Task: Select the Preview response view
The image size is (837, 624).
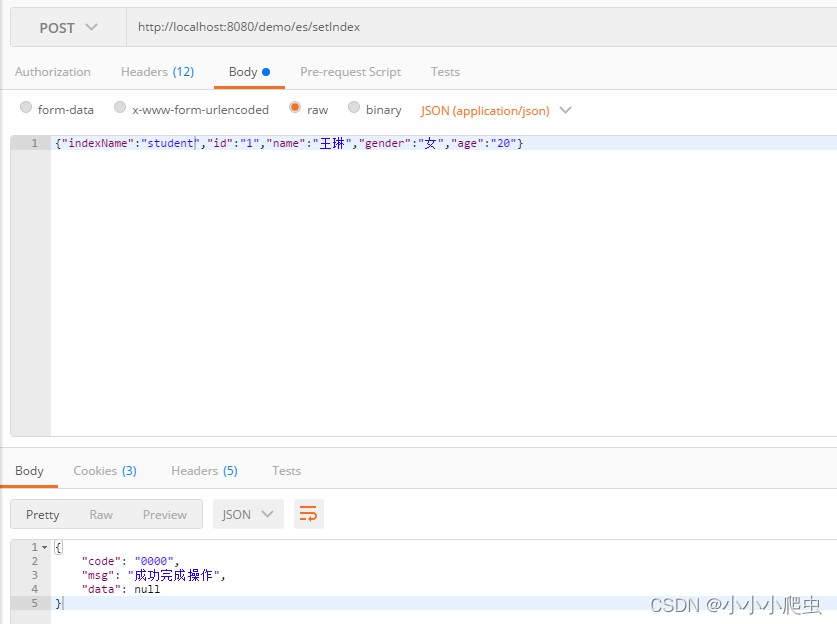Action: (164, 515)
